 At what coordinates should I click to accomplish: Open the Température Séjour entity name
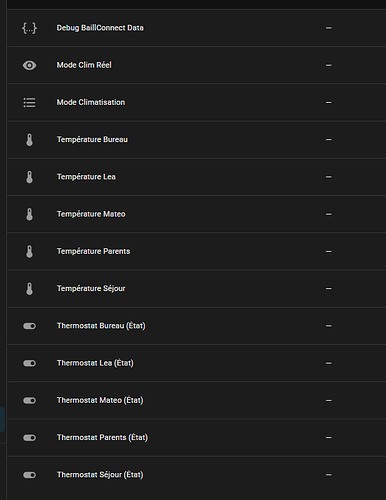(91, 288)
